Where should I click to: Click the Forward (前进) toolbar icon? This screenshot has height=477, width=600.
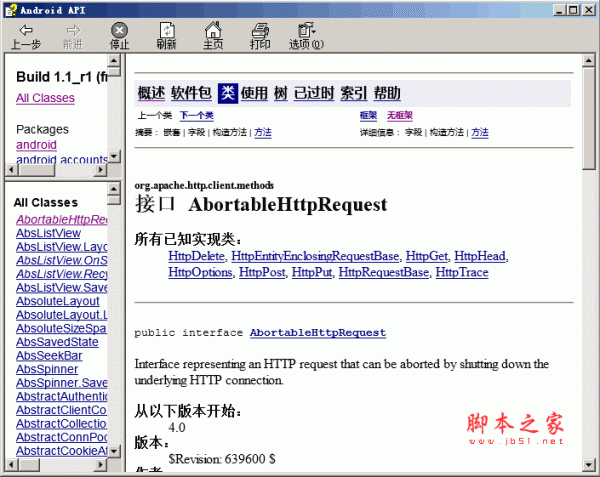pos(73,36)
